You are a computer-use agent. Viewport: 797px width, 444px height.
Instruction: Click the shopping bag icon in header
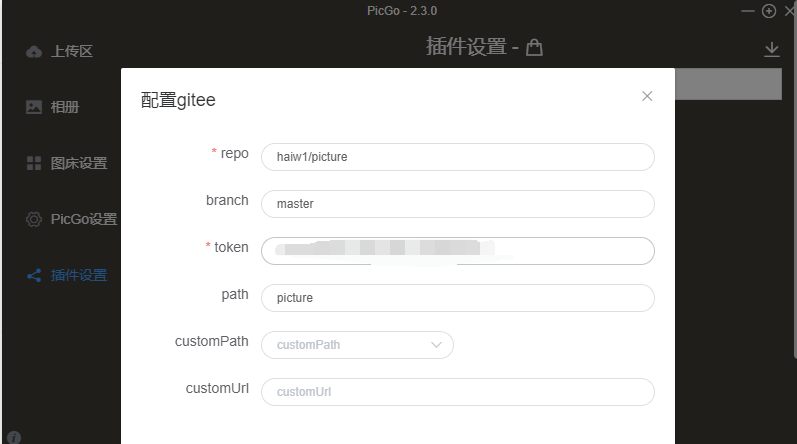pos(534,47)
